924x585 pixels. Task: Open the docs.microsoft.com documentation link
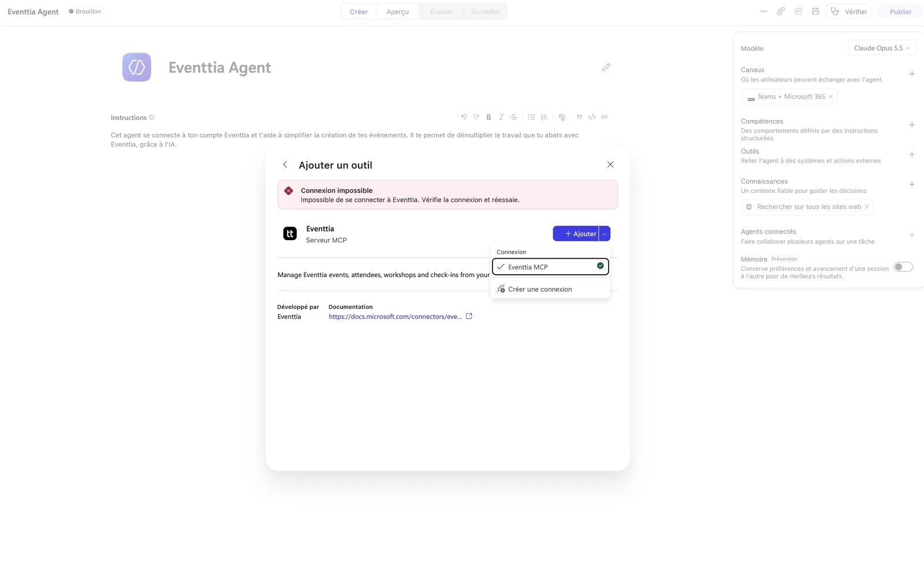click(395, 316)
